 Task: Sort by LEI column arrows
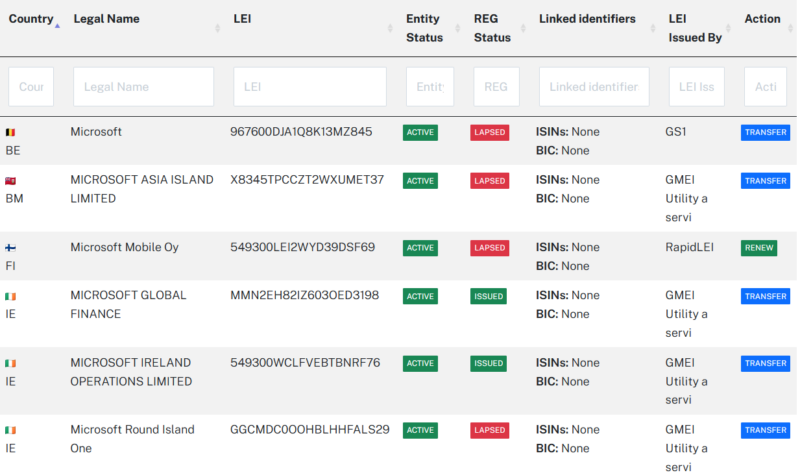[x=390, y=28]
